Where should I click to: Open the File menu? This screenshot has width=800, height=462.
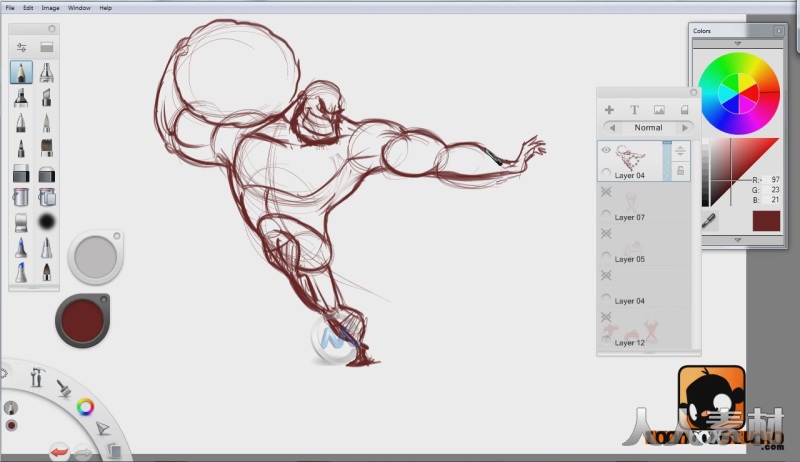pyautogui.click(x=10, y=8)
